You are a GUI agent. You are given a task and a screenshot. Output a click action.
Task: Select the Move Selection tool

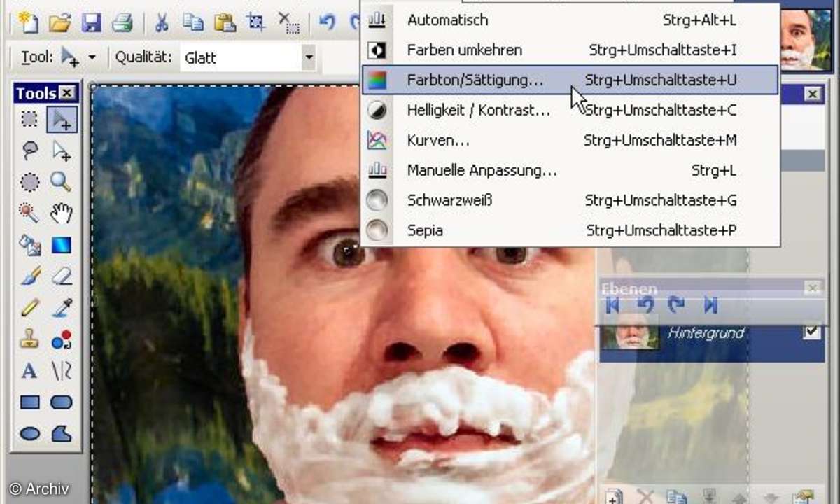click(x=62, y=120)
